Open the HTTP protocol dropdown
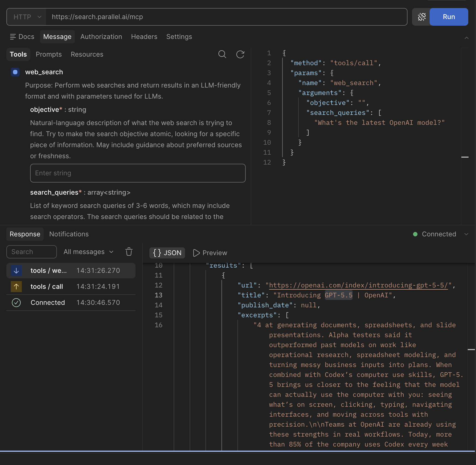Image resolution: width=476 pixels, height=465 pixels. point(27,17)
